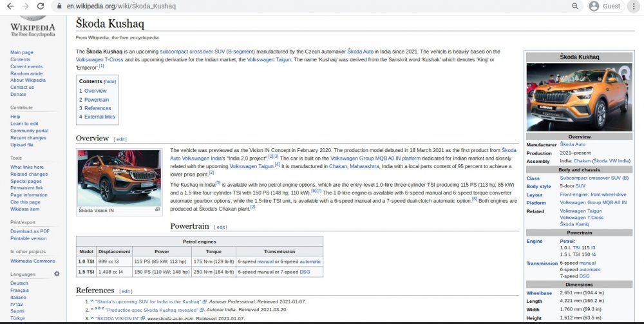Viewport: 644px width, 324px height.
Task: Open Current events sidebar link
Action: click(26, 66)
